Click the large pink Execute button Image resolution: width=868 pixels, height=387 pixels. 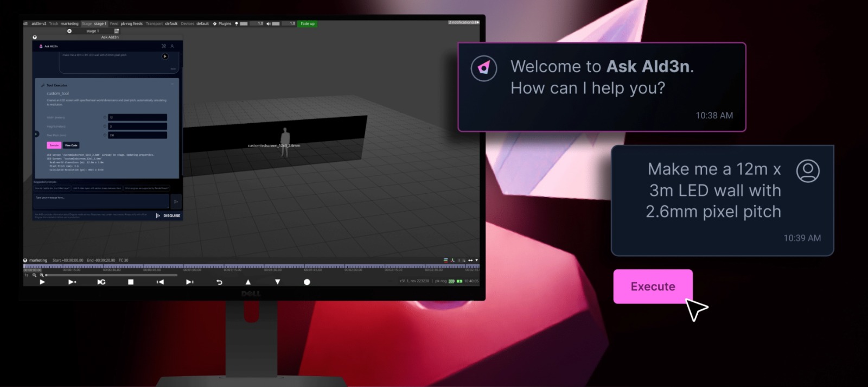(x=653, y=287)
